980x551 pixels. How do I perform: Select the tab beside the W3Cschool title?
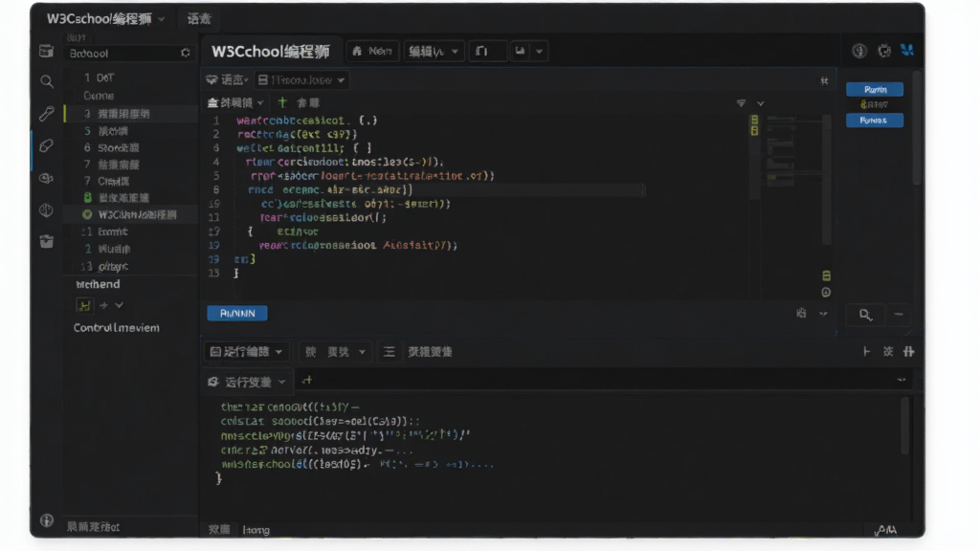tap(199, 19)
